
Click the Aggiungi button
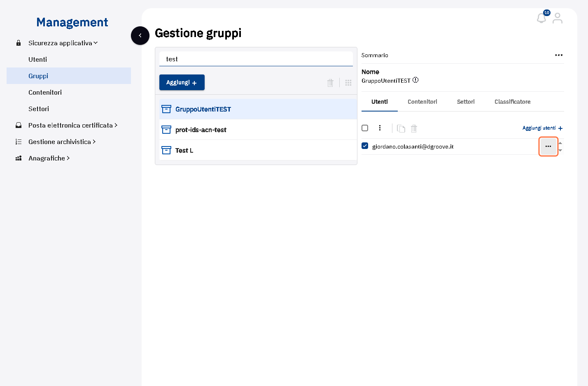[x=182, y=82]
